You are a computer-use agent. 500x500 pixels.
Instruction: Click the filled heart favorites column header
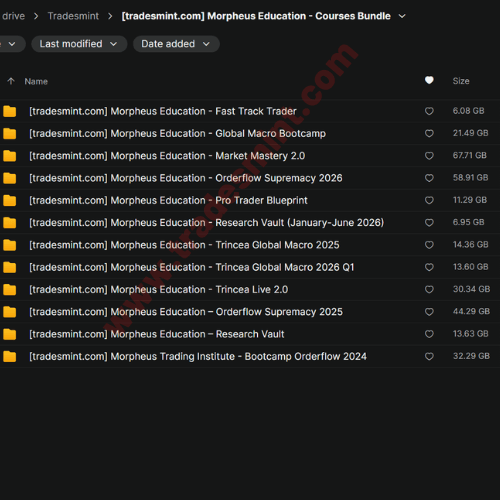pyautogui.click(x=429, y=80)
